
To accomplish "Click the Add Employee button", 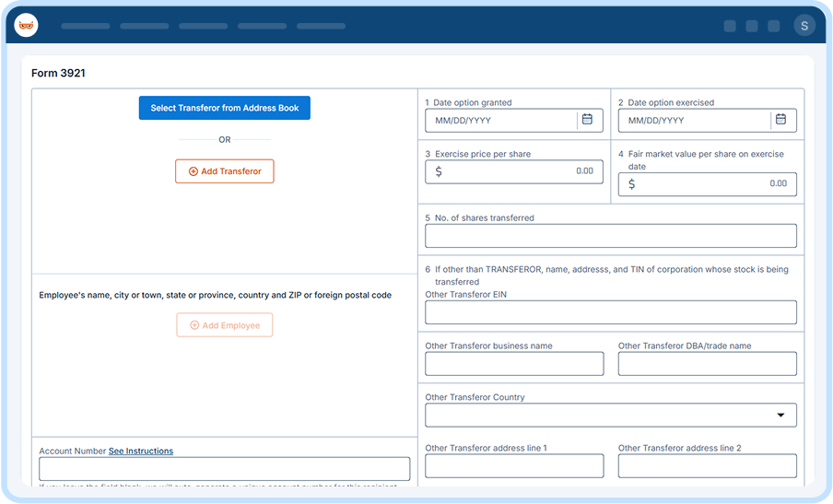I will pyautogui.click(x=225, y=325).
